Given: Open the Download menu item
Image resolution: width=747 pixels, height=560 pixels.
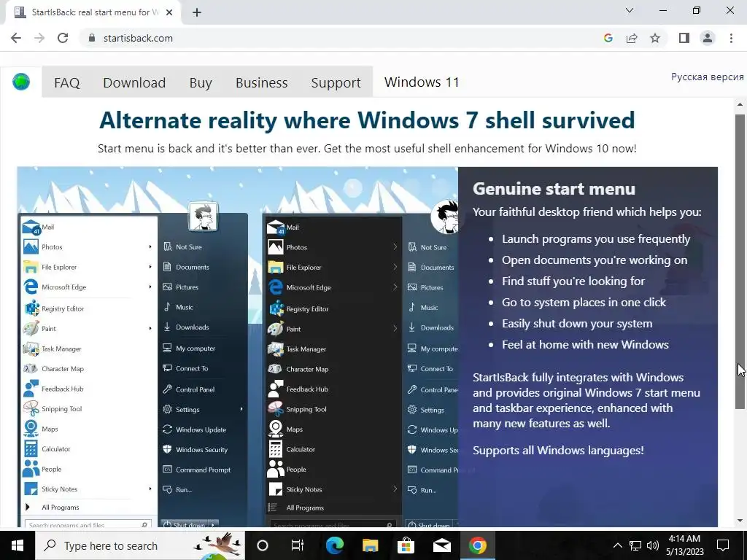Looking at the screenshot, I should [x=134, y=82].
